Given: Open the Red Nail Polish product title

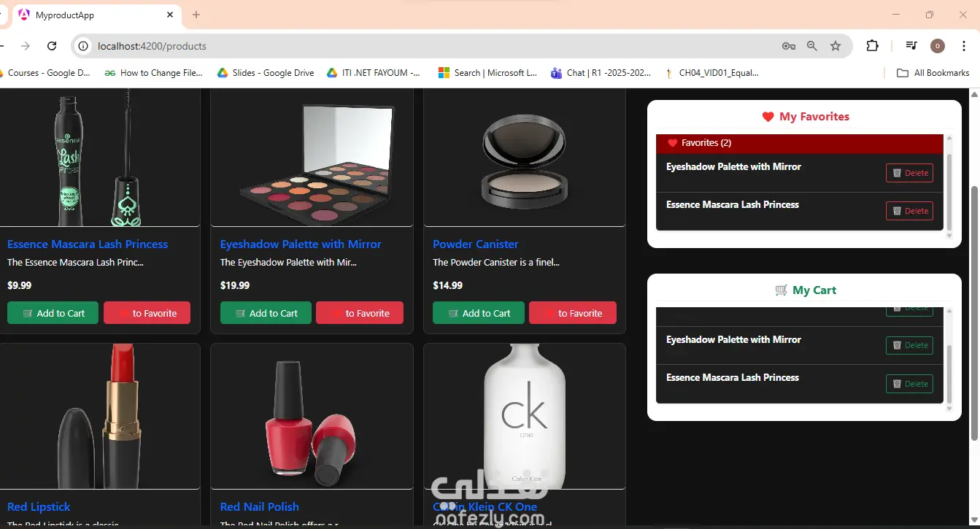Looking at the screenshot, I should (x=260, y=507).
